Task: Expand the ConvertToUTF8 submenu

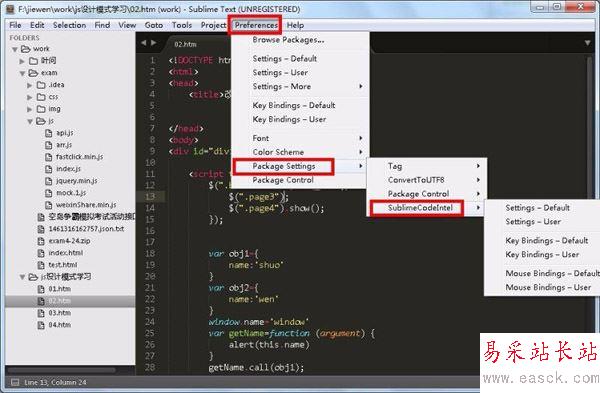Action: point(427,180)
